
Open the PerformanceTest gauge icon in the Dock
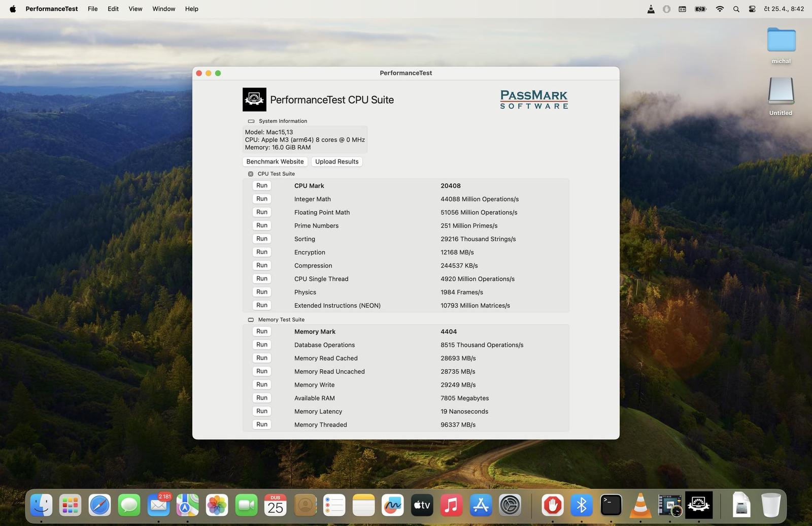pos(699,505)
